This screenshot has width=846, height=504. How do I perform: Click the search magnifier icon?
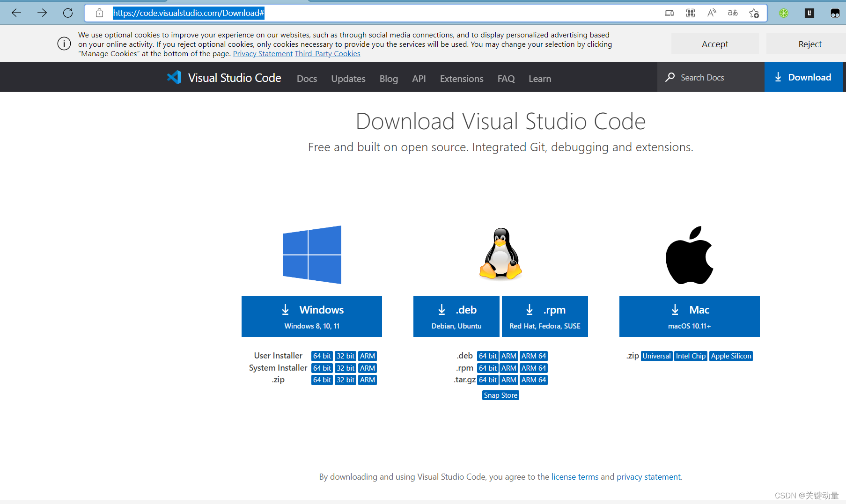tap(670, 77)
